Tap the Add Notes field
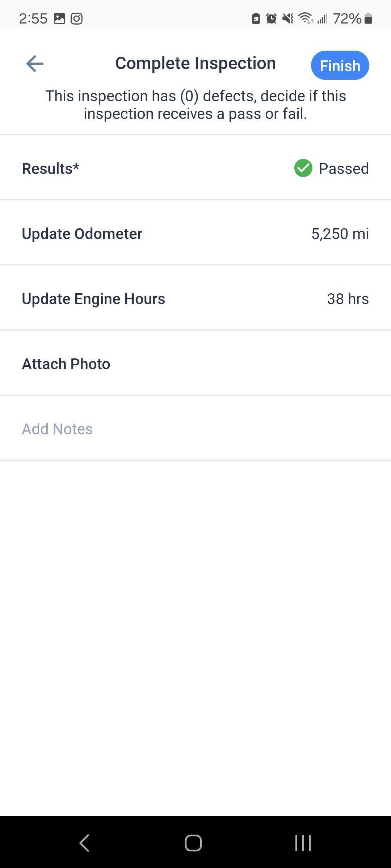The height and width of the screenshot is (868, 391). (x=195, y=428)
